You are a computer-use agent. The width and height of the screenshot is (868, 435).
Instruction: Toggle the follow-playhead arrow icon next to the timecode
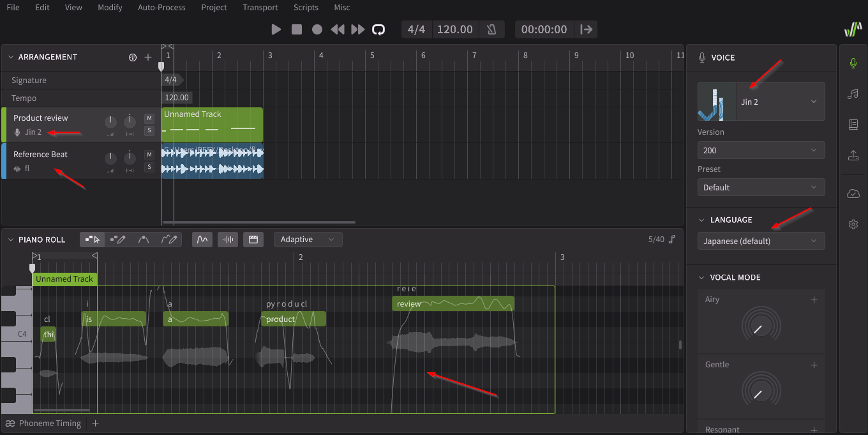(x=587, y=29)
